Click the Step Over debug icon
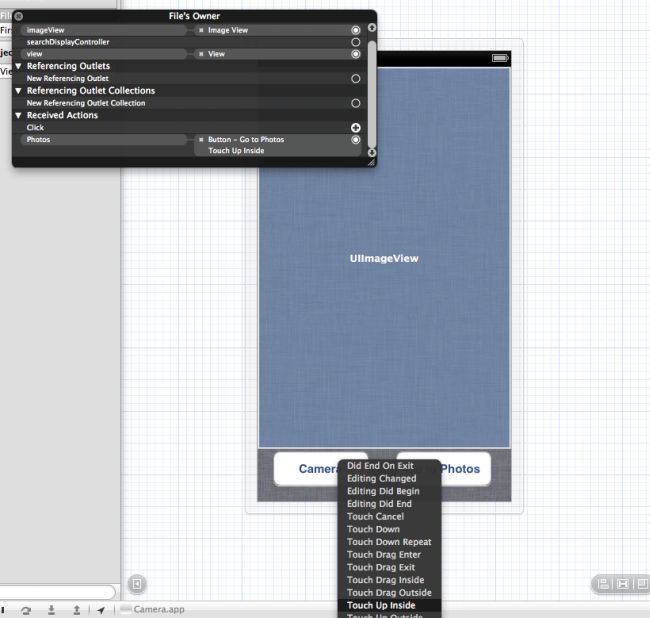The height and width of the screenshot is (618, 650). [26, 610]
